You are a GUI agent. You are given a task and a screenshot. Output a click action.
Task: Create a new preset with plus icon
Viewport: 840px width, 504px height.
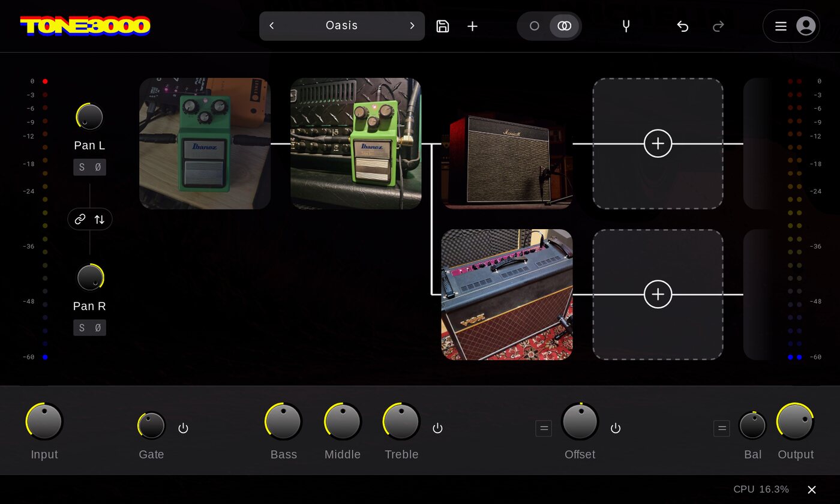(473, 26)
